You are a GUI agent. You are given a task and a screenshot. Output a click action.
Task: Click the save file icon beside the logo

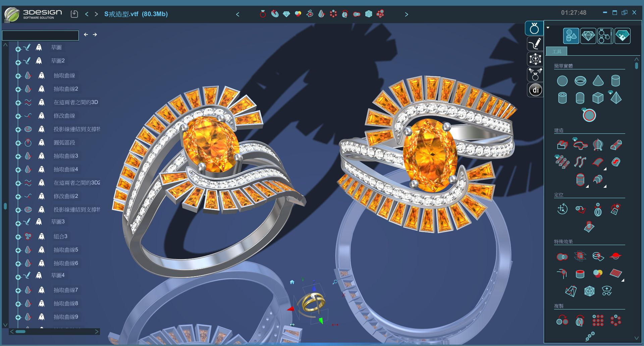pyautogui.click(x=74, y=14)
